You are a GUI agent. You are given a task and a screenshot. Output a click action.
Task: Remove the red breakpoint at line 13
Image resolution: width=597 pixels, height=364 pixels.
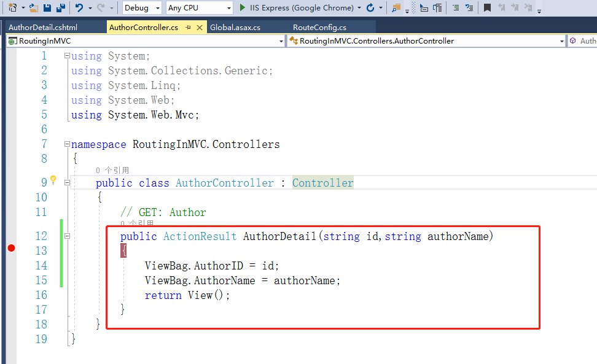pos(12,248)
